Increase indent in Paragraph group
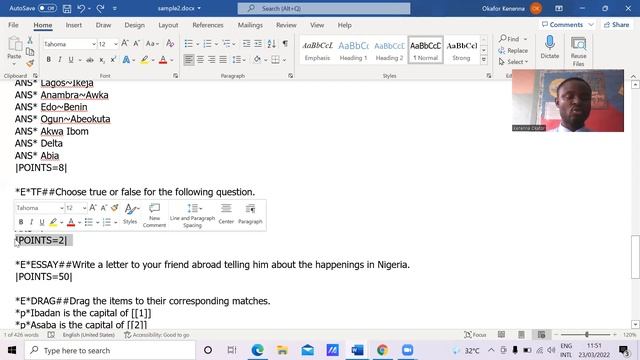Screen dimensions: 640x360 click(258, 44)
